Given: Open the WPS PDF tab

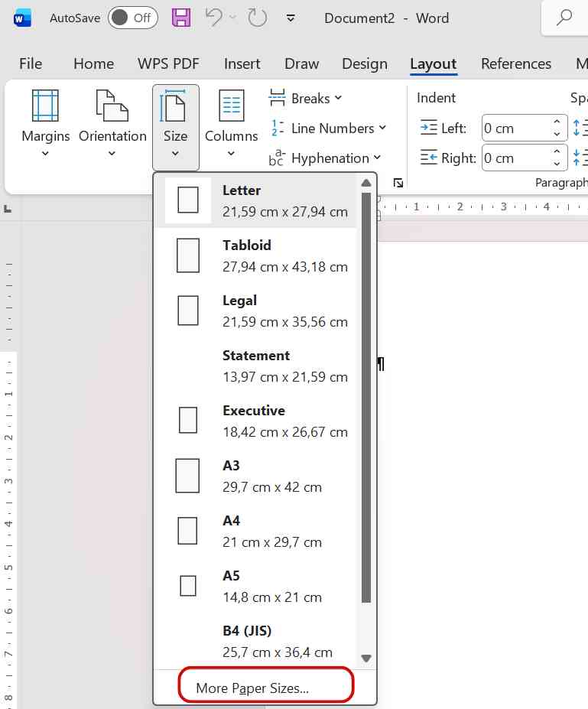Looking at the screenshot, I should tap(168, 63).
